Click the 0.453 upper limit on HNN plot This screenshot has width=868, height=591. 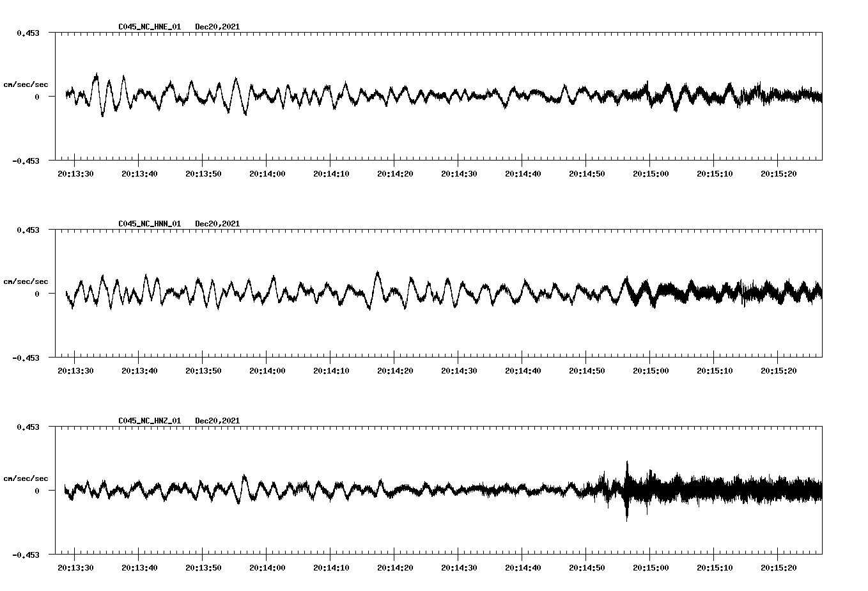(x=27, y=230)
